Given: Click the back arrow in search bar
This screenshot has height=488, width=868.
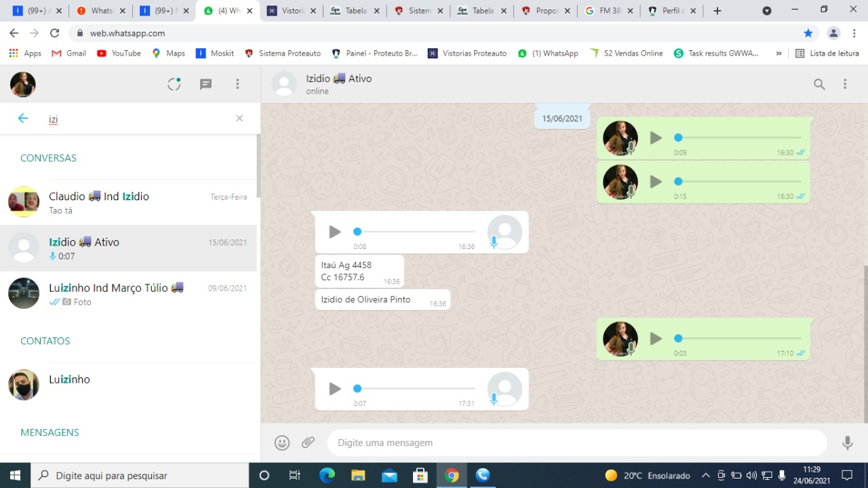Looking at the screenshot, I should [23, 119].
